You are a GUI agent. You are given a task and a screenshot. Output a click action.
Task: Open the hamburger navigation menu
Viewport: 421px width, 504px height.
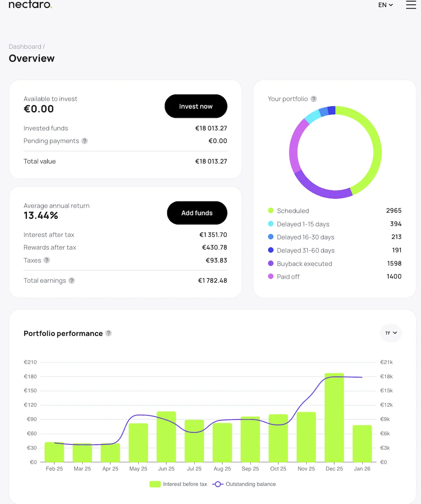pos(411,5)
